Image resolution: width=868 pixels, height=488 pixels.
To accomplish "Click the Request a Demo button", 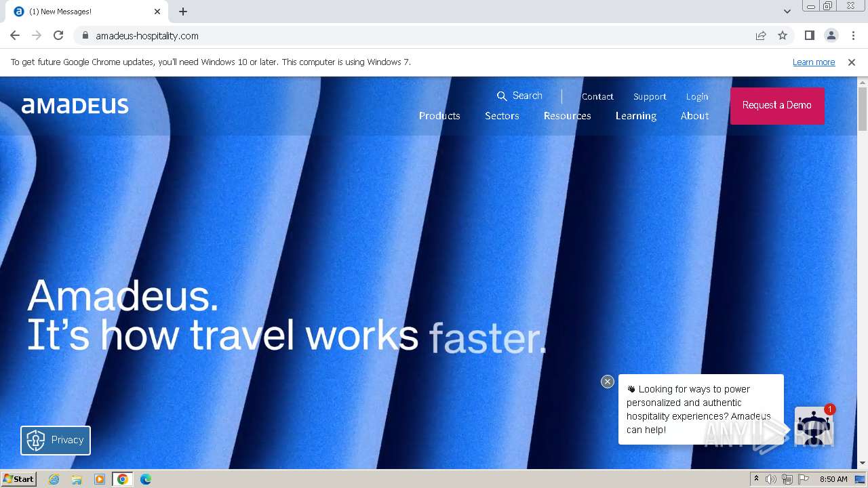I will [777, 105].
